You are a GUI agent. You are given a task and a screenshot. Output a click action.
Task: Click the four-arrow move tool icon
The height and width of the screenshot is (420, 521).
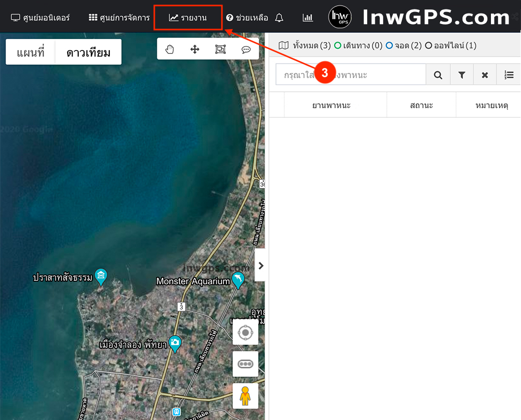pyautogui.click(x=195, y=49)
